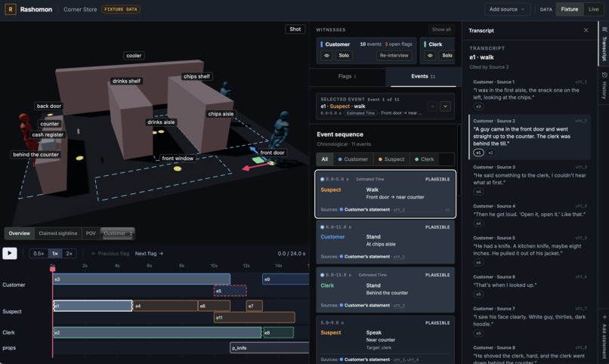Open Customer Stand at chips aisle card
The image size is (609, 364).
[x=385, y=242]
